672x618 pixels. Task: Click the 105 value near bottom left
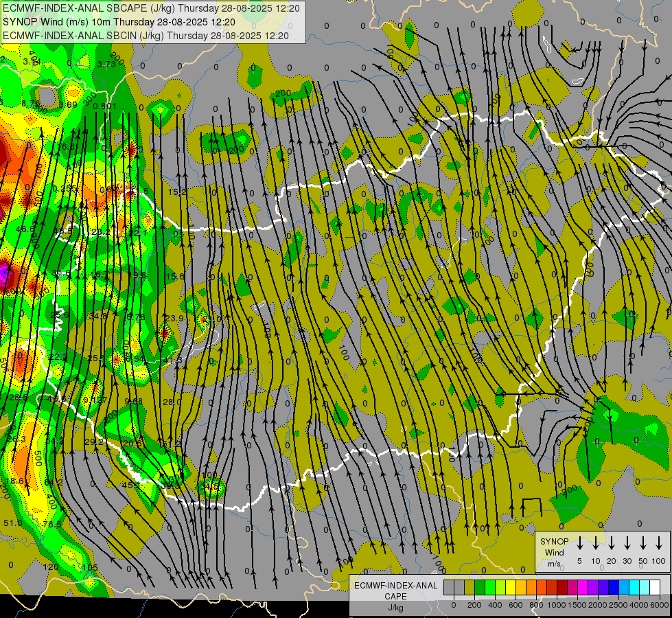tap(90, 567)
